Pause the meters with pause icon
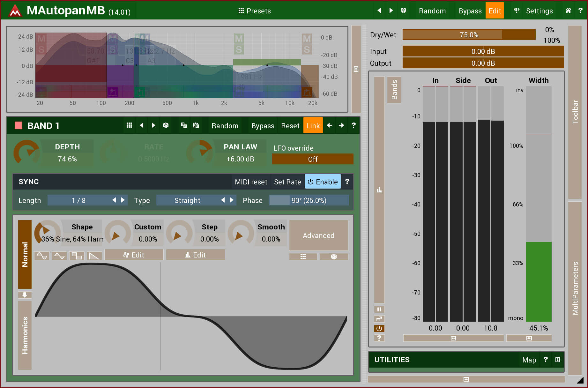Image resolution: width=588 pixels, height=388 pixels. 379,309
